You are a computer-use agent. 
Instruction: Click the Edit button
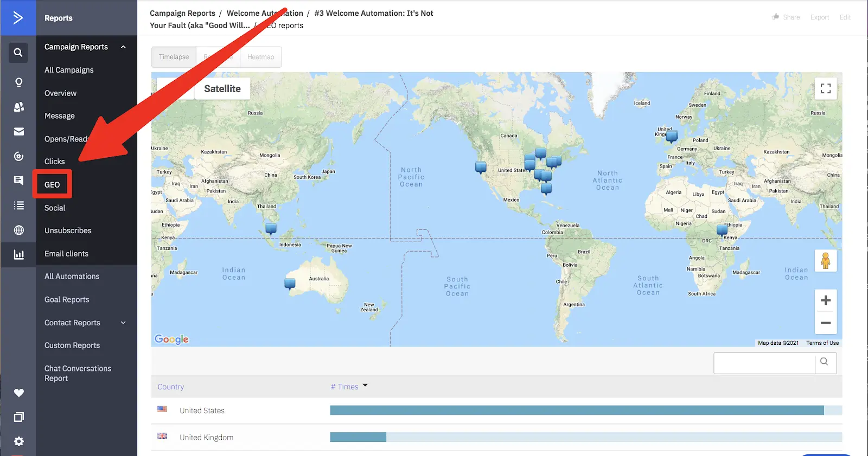pyautogui.click(x=845, y=17)
